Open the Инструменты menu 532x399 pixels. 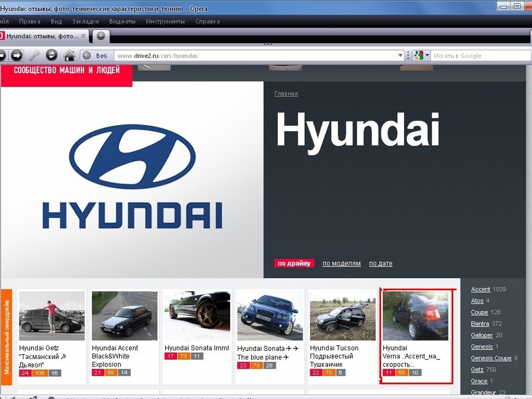(x=165, y=22)
